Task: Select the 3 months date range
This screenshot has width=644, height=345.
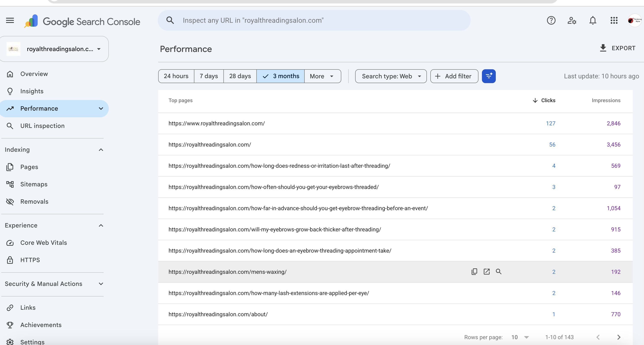Action: click(280, 76)
